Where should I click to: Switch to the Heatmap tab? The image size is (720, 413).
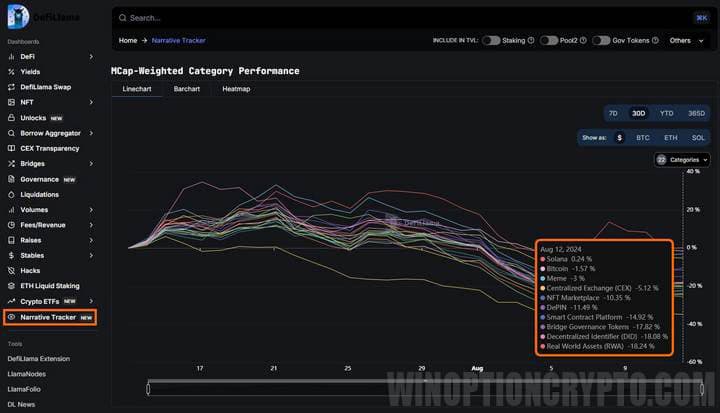(236, 89)
